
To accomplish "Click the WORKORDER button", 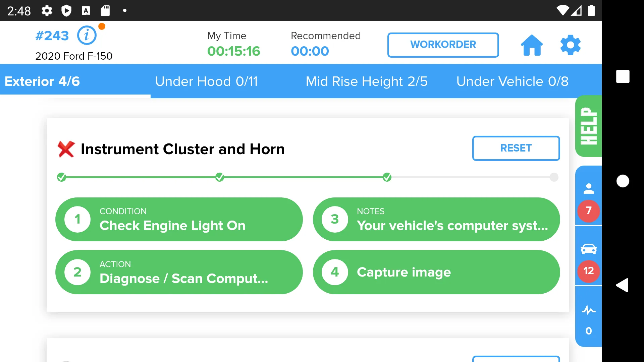I will tap(443, 45).
